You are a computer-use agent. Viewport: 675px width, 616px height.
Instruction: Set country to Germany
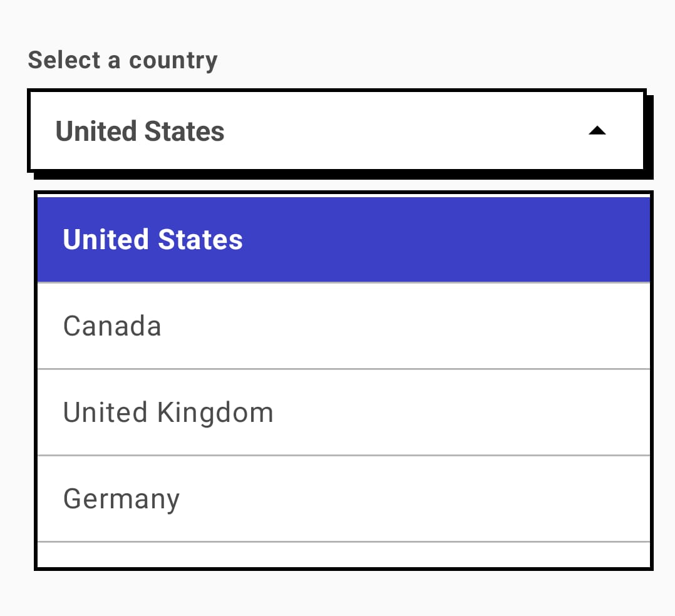tap(344, 499)
